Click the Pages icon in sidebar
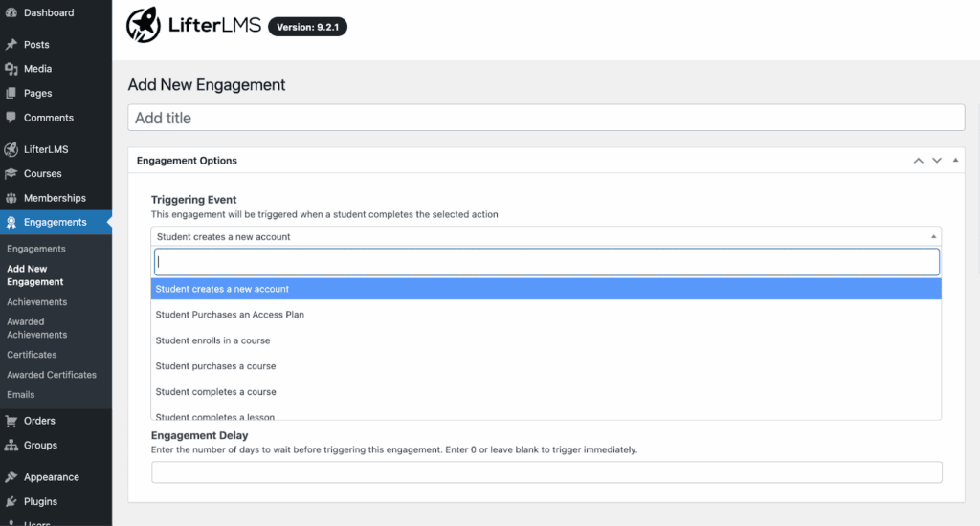Viewport: 980px width, 526px height. [11, 93]
